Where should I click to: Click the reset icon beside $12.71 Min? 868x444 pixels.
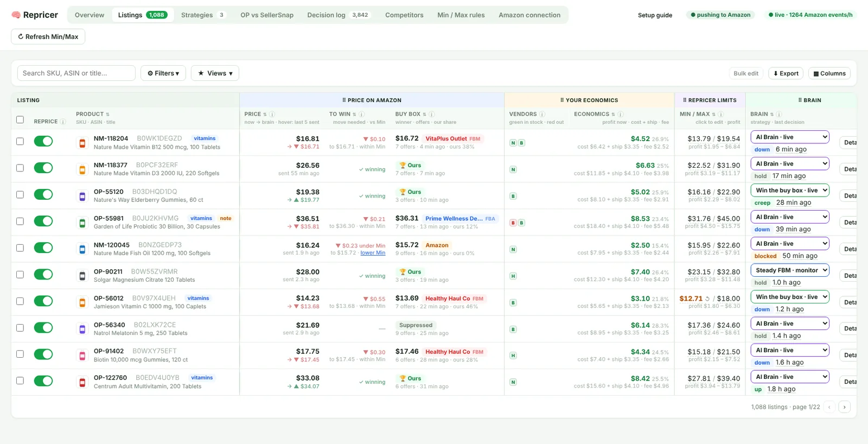[707, 299]
